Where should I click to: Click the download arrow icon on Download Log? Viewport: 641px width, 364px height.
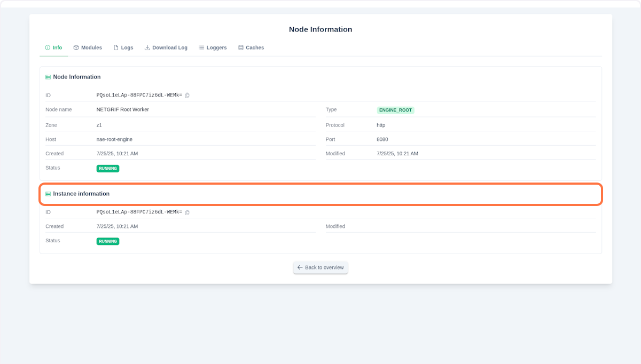pos(146,48)
